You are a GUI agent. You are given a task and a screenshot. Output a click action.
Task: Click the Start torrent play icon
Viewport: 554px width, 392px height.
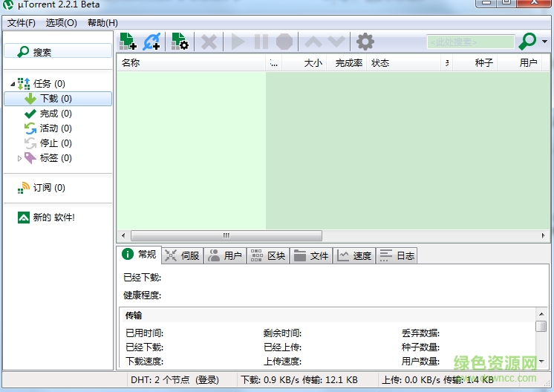238,42
